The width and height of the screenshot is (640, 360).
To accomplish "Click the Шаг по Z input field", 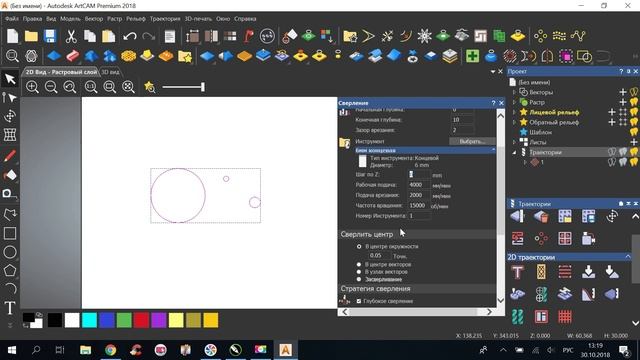I will coord(419,175).
